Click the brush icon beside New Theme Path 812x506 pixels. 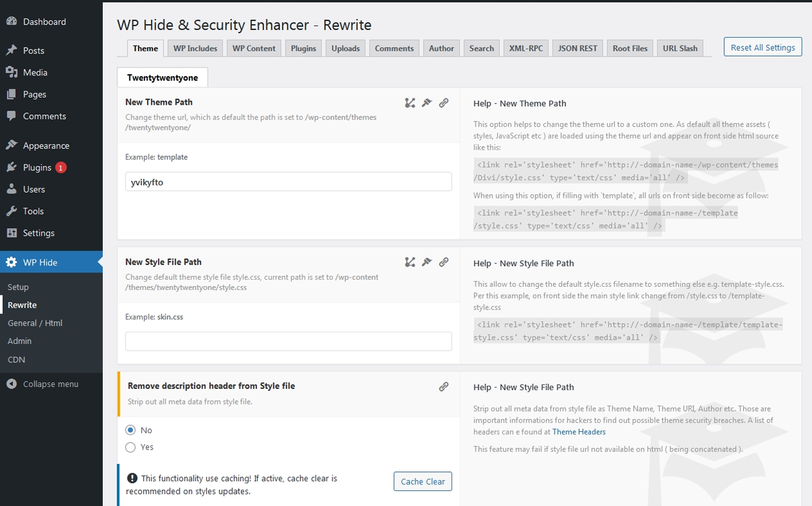(427, 103)
